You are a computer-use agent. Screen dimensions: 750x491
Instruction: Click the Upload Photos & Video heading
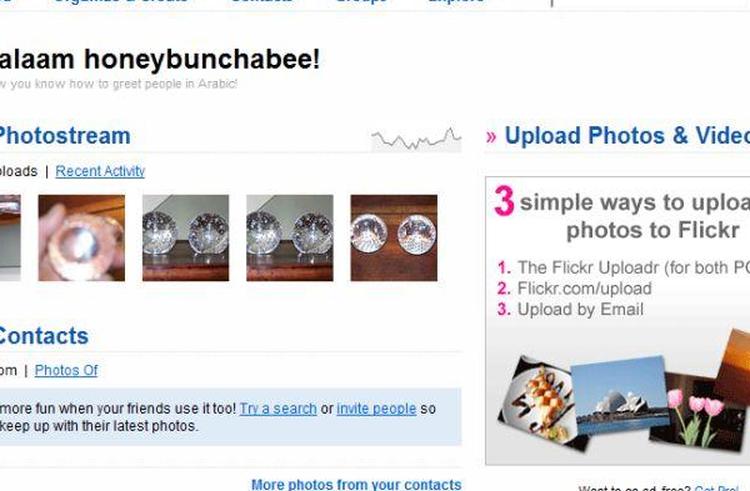[x=627, y=136]
